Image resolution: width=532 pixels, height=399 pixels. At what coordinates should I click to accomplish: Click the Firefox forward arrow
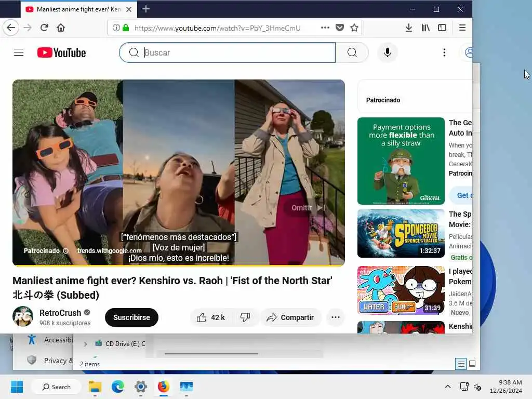tap(28, 28)
